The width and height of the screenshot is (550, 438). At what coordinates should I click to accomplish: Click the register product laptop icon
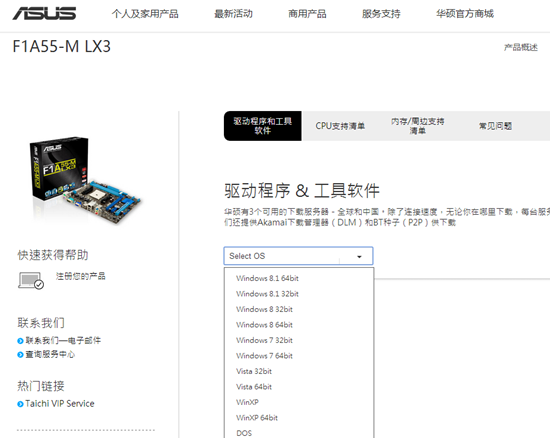point(31,281)
